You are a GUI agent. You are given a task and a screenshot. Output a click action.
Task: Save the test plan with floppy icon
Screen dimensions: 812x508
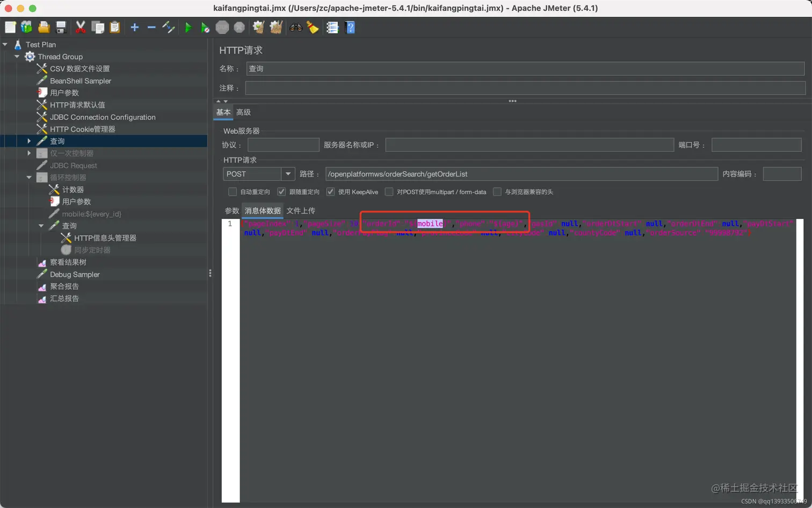tap(61, 27)
